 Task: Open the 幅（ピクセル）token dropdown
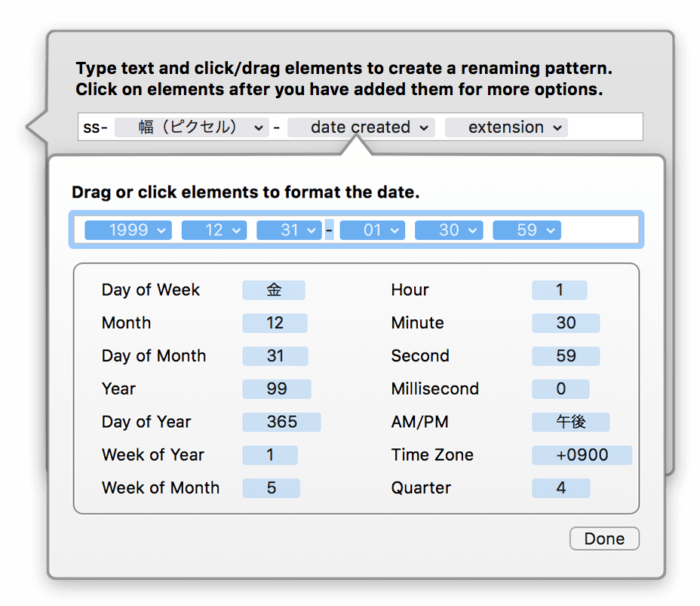tap(192, 128)
